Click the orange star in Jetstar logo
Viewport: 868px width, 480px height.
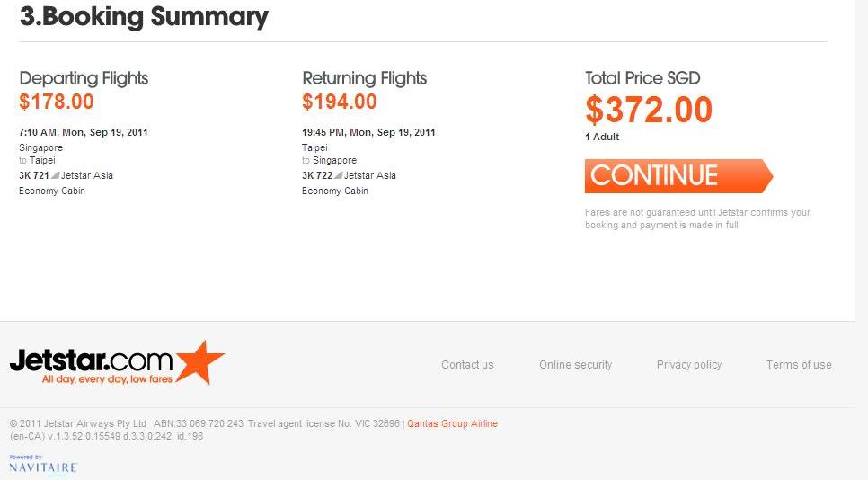pyautogui.click(x=199, y=361)
